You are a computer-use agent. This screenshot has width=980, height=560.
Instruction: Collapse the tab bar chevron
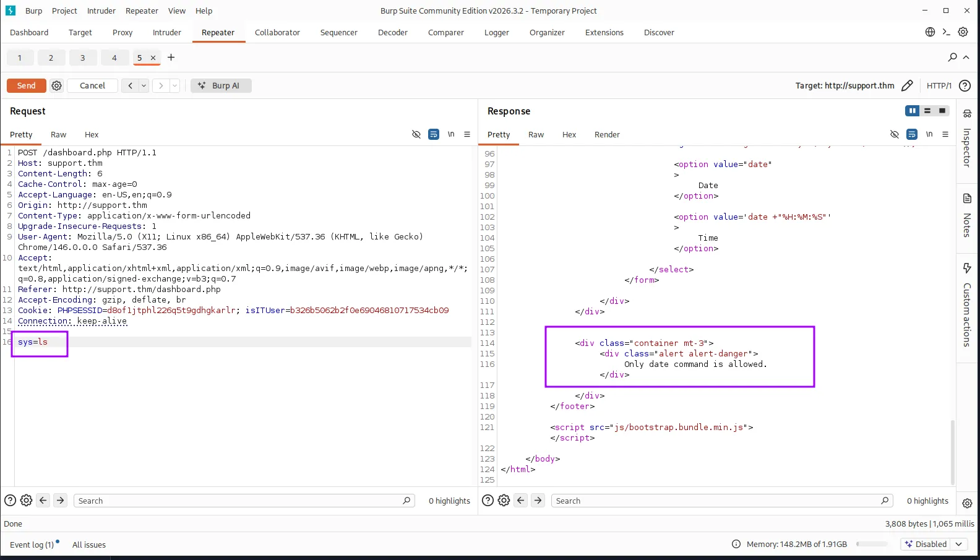(966, 57)
